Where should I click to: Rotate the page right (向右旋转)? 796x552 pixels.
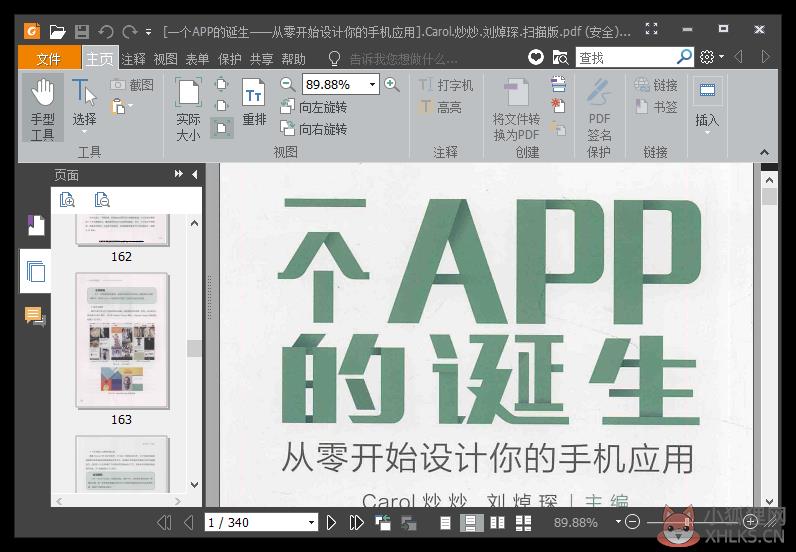click(314, 129)
